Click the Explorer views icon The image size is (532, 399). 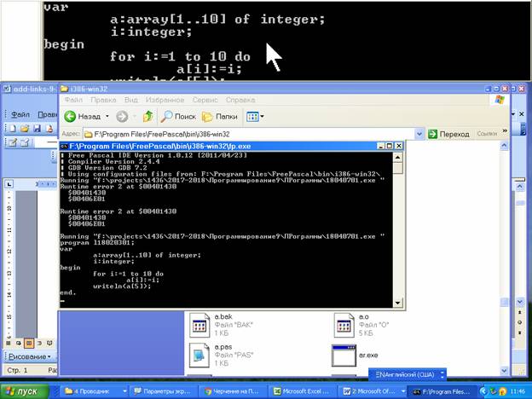(x=252, y=117)
